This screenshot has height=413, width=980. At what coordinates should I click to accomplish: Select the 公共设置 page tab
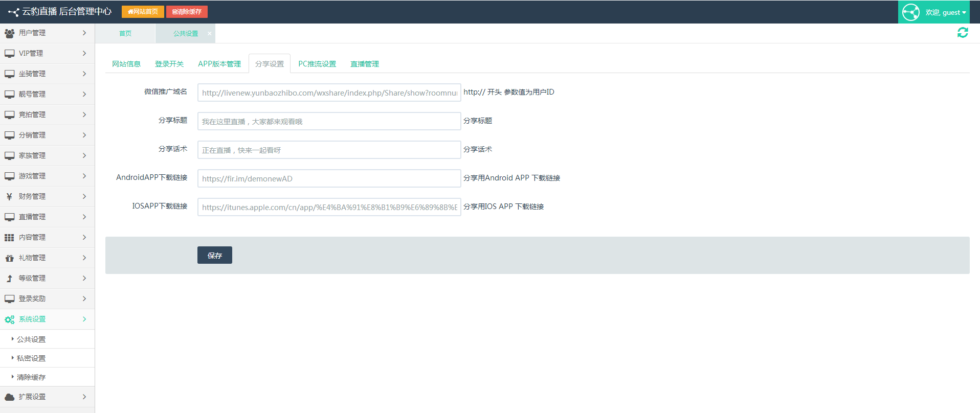pos(185,33)
